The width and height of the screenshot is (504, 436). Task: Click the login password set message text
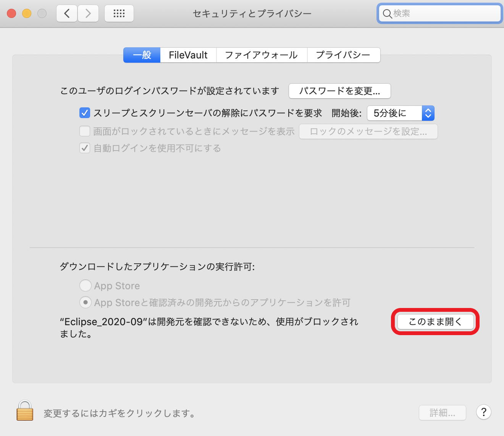170,91
